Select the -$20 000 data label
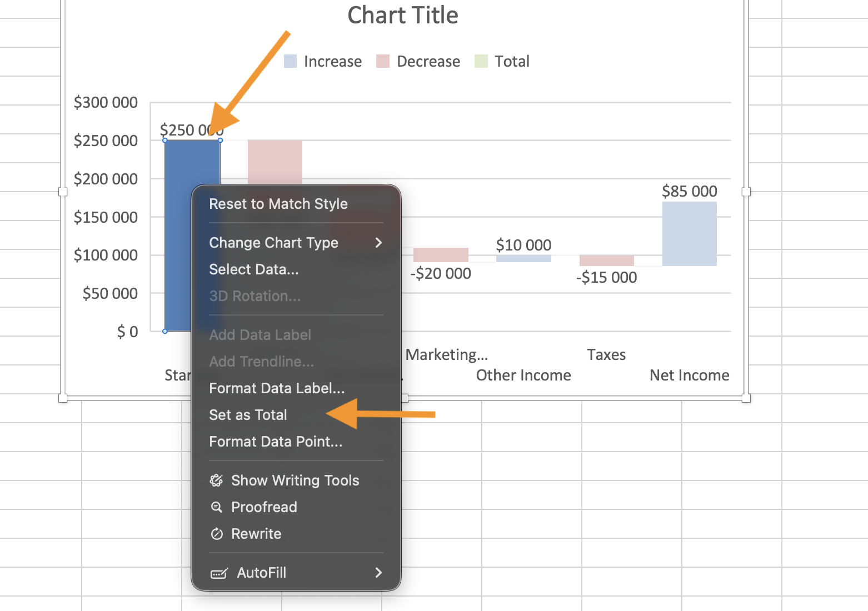This screenshot has height=611, width=868. 441,273
